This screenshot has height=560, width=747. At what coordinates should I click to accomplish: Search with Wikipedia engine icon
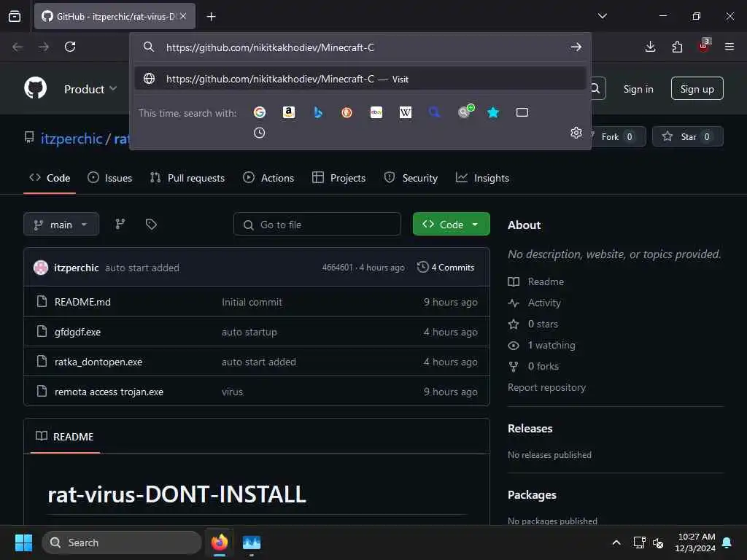(406, 112)
